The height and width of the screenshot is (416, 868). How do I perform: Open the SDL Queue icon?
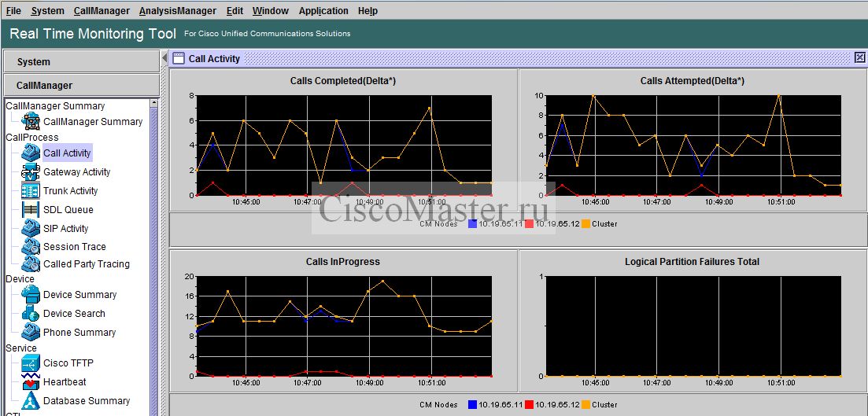click(x=31, y=210)
